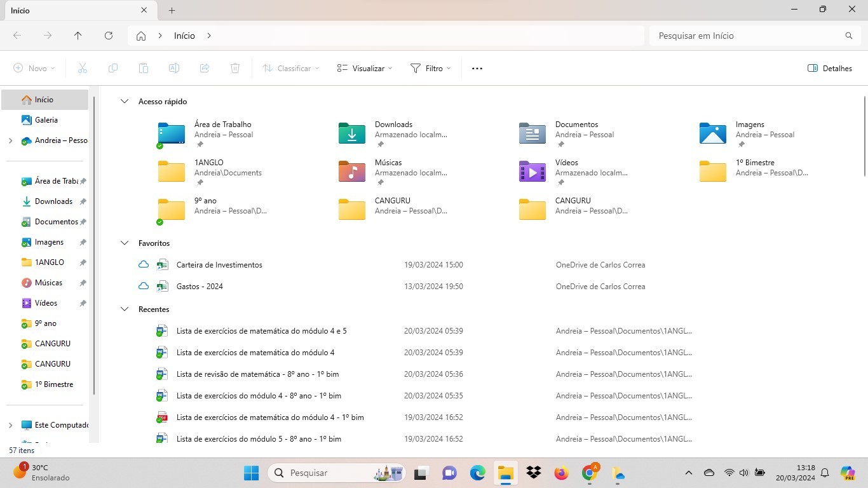The image size is (868, 488).
Task: Collapse the Favoritos section
Action: (x=125, y=243)
